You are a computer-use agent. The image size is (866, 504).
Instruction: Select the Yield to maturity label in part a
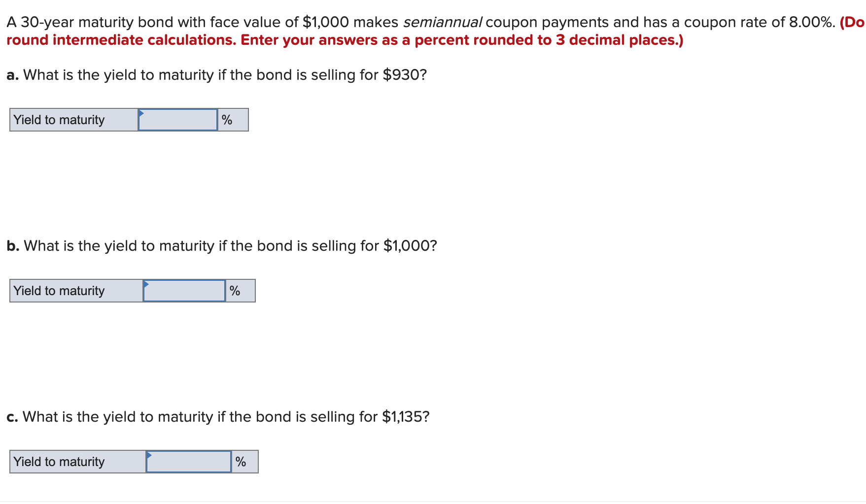pyautogui.click(x=59, y=119)
